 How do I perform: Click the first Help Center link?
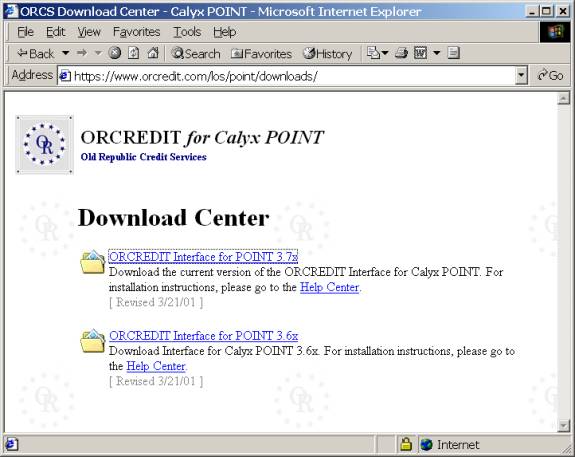(x=329, y=287)
